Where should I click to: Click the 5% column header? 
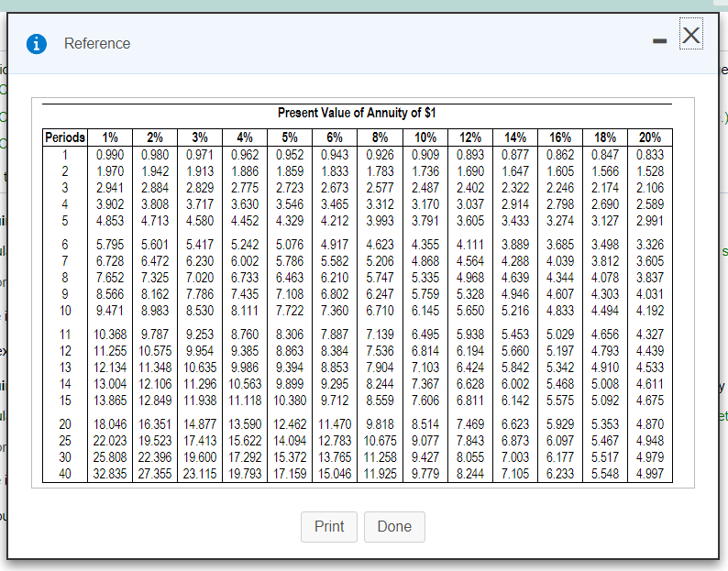[x=290, y=137]
